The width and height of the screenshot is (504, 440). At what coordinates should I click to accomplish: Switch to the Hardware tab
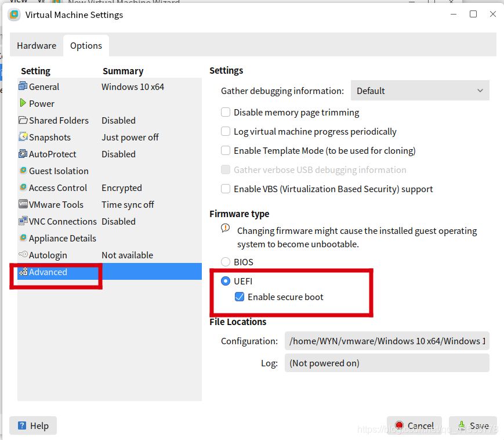[x=37, y=46]
